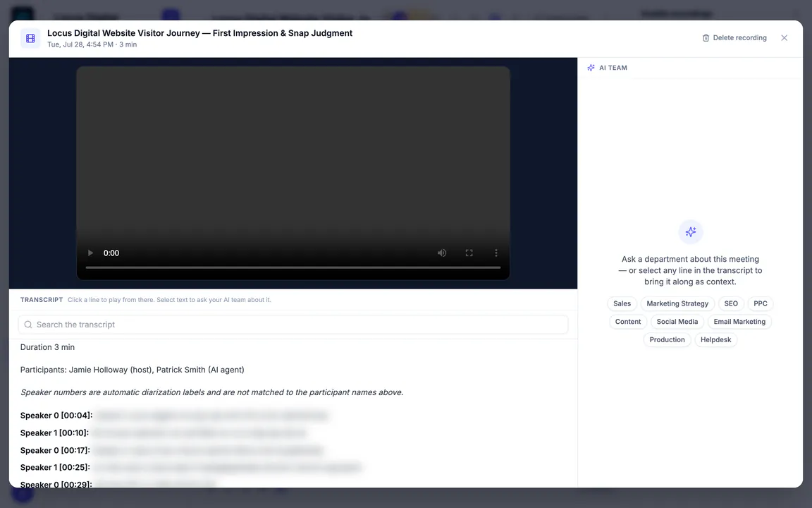The image size is (812, 508).
Task: Click the video progress bar
Action: pyautogui.click(x=293, y=267)
